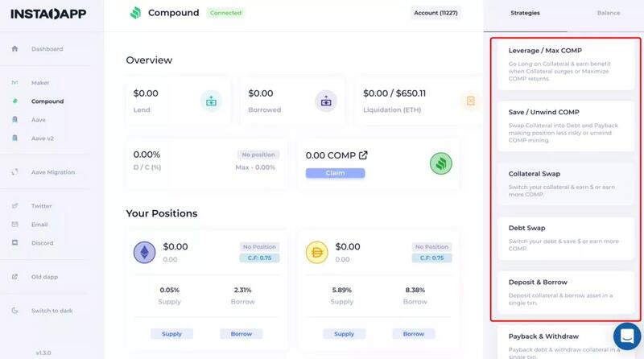Click Borrow under ETH position
644x359 pixels.
[x=241, y=334]
